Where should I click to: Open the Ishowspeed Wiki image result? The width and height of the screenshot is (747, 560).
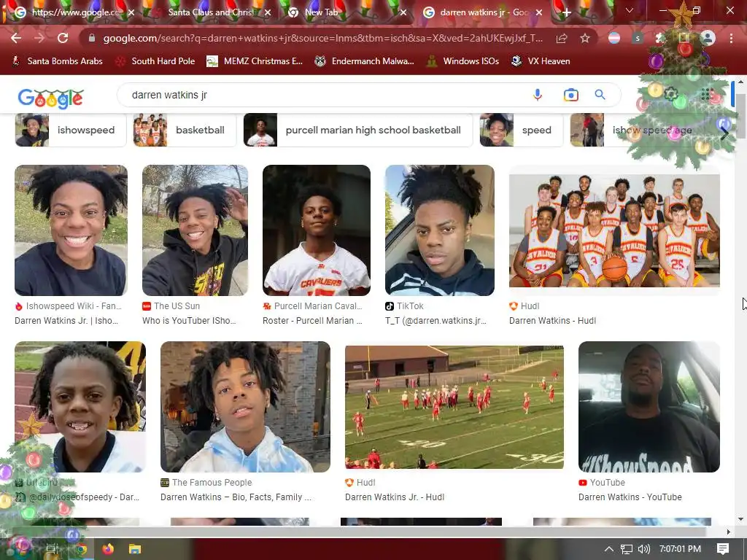coord(71,230)
